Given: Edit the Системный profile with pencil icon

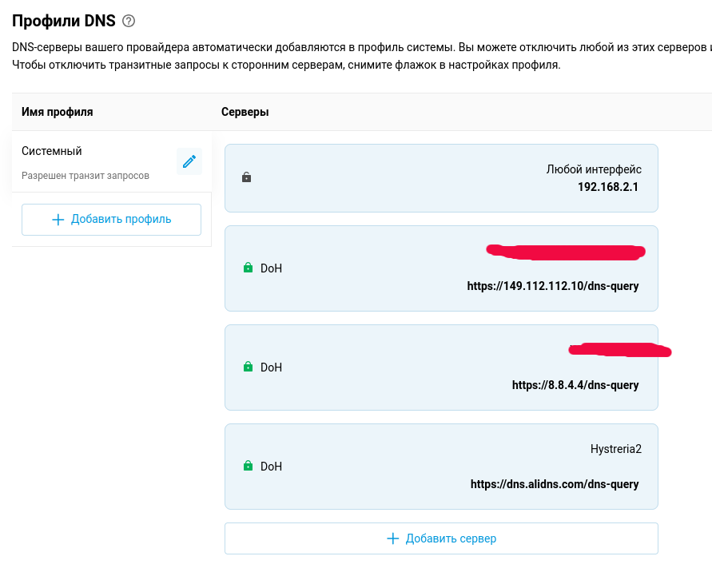Looking at the screenshot, I should (x=189, y=161).
